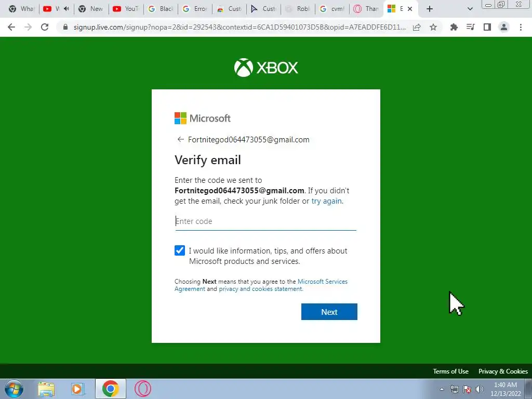Reload the signup page
The width and height of the screenshot is (532, 399).
45,27
